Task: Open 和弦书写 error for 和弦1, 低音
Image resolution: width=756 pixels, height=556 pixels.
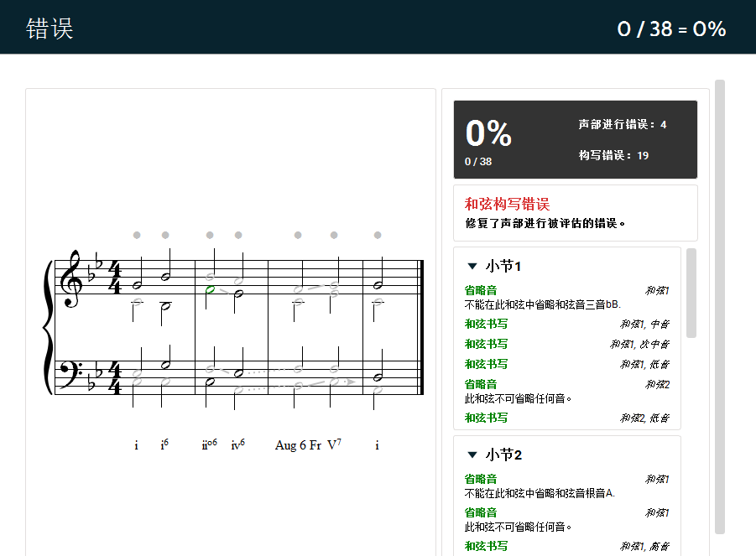Action: [x=486, y=364]
